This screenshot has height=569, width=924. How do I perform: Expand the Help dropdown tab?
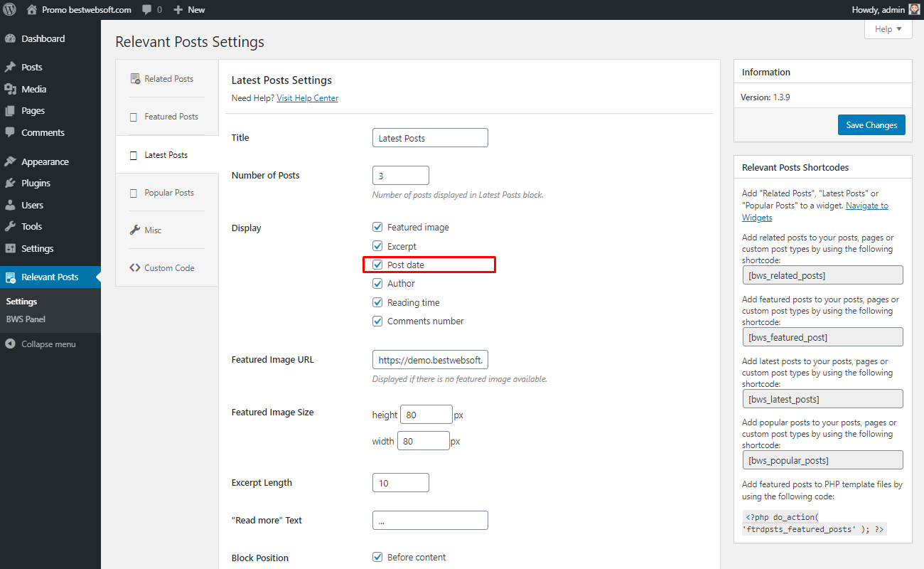coord(888,29)
